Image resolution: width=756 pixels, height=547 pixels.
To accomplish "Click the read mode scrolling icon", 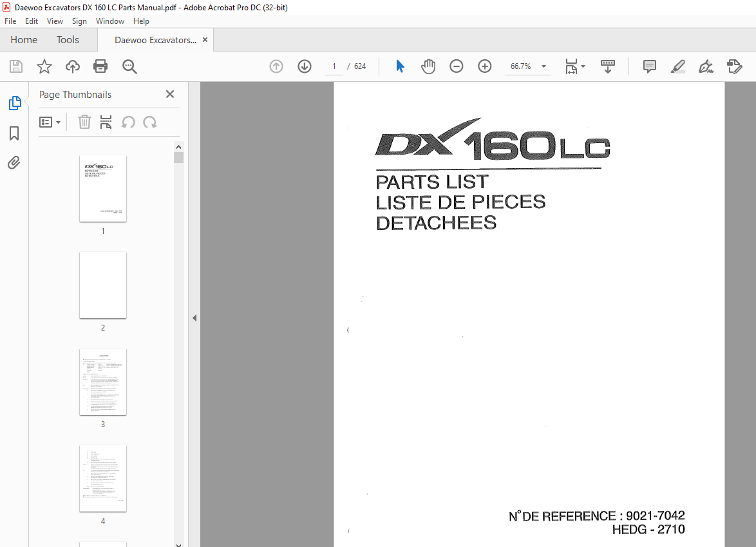I will tap(607, 66).
